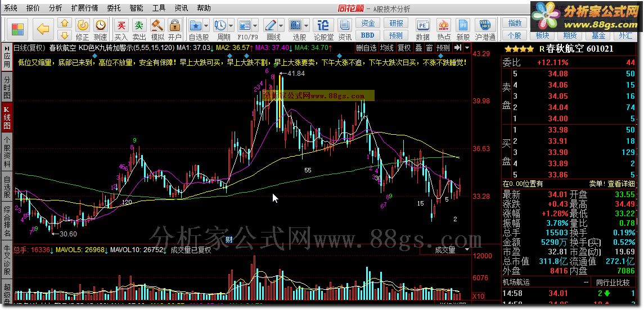Open the 自选股 star folder icon
Viewport: 644px width, 310px height.
click(196, 26)
